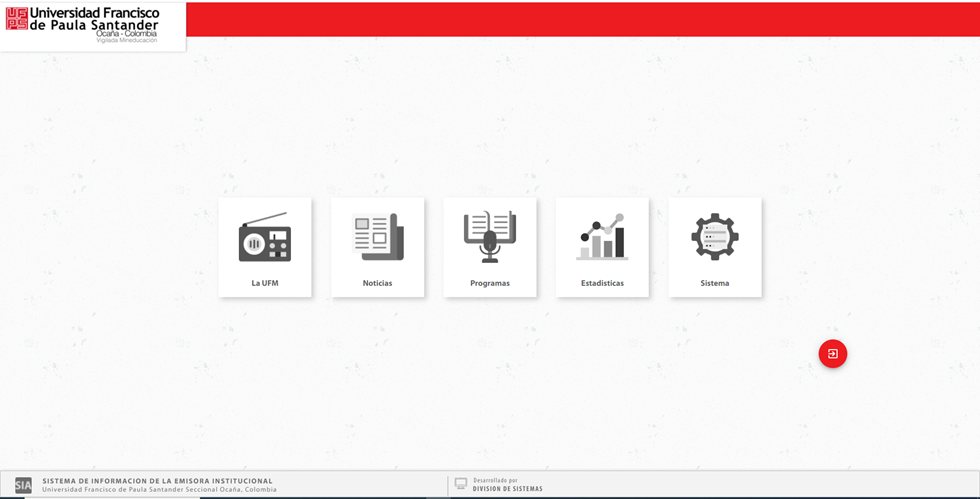Select the "Sistema" card label
The width and height of the screenshot is (980, 499).
click(714, 283)
